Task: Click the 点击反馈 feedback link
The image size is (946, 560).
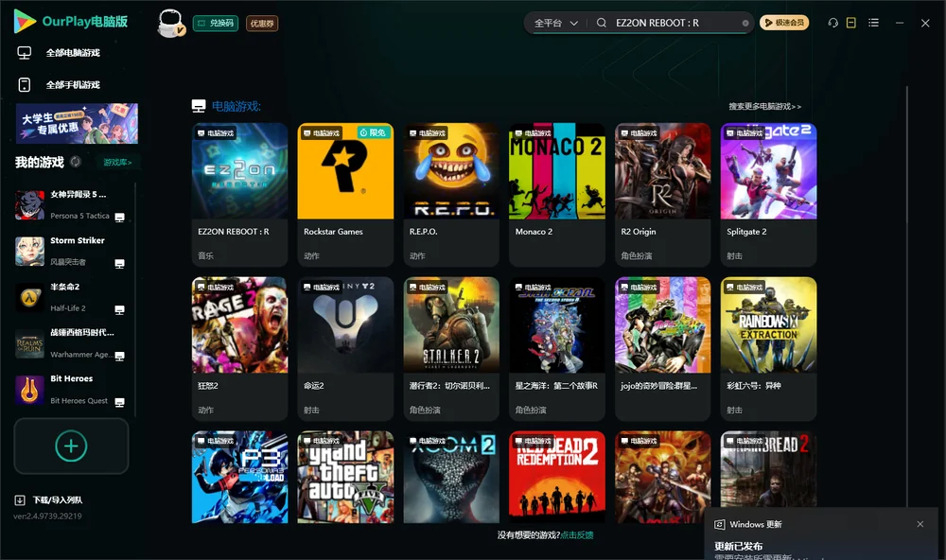Action: [x=577, y=534]
